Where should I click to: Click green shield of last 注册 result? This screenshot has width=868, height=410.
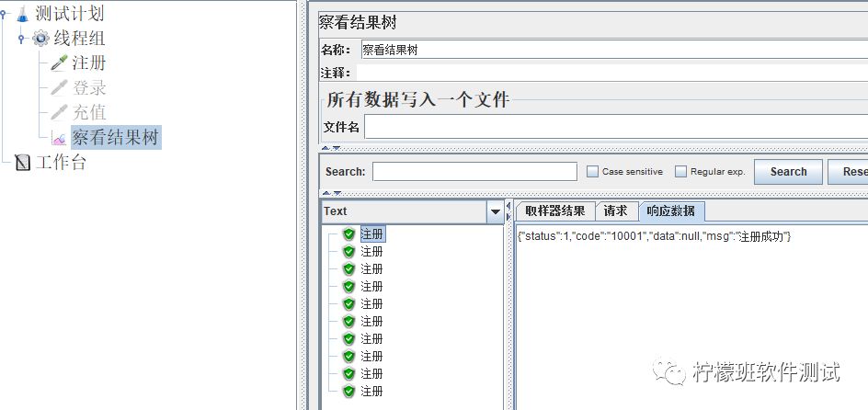348,392
